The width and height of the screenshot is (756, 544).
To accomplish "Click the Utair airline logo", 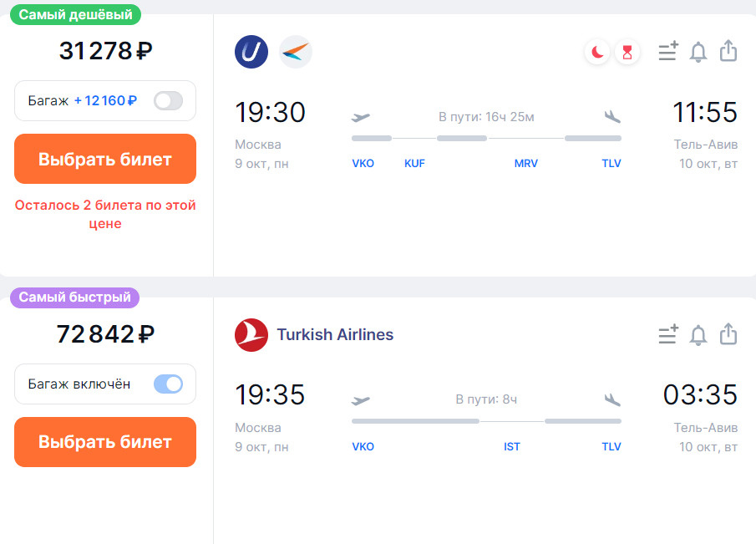I will click(251, 52).
